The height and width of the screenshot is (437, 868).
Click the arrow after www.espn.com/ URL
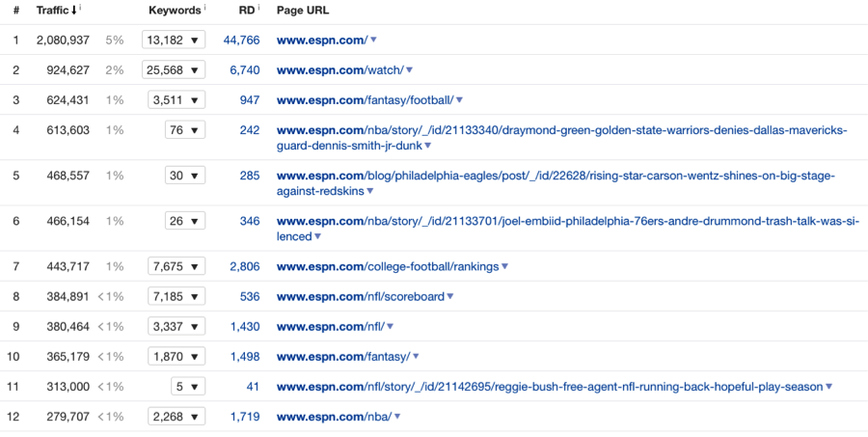click(x=373, y=40)
